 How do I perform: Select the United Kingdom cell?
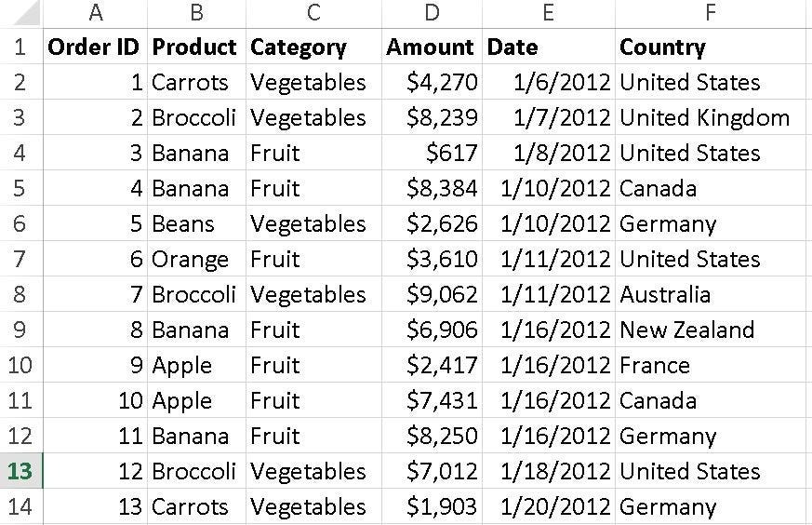[x=704, y=117]
